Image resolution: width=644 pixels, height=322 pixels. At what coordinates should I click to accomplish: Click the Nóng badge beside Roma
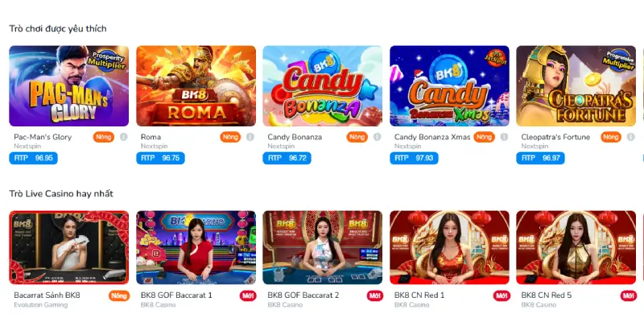pos(230,137)
